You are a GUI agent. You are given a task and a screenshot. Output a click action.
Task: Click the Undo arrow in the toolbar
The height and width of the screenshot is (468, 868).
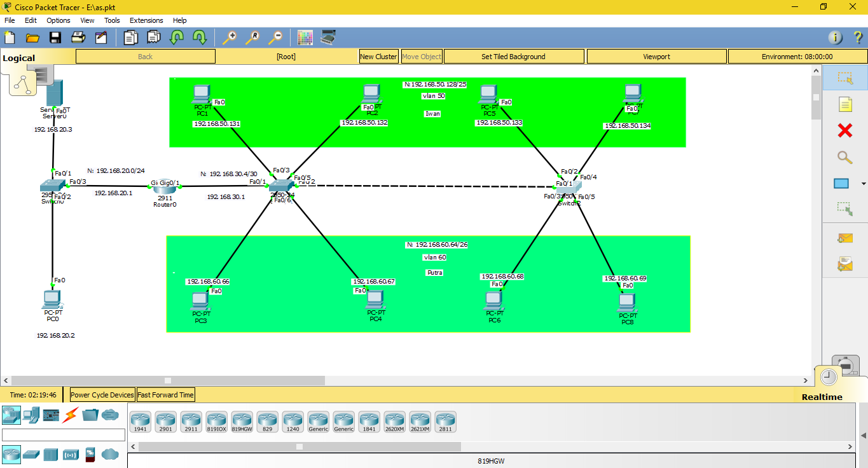coord(176,38)
